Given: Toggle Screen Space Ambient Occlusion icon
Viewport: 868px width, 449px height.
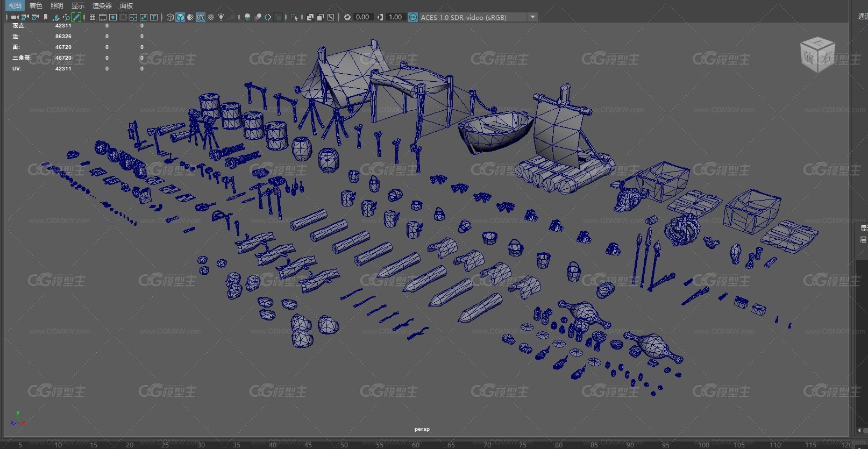Looking at the screenshot, I should click(247, 17).
